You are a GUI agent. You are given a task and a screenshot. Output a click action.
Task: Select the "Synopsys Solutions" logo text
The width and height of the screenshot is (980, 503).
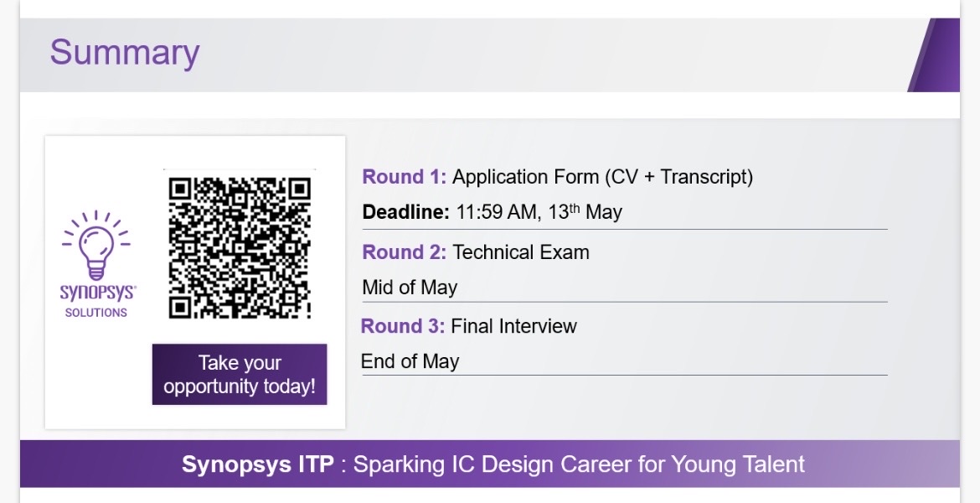click(97, 301)
